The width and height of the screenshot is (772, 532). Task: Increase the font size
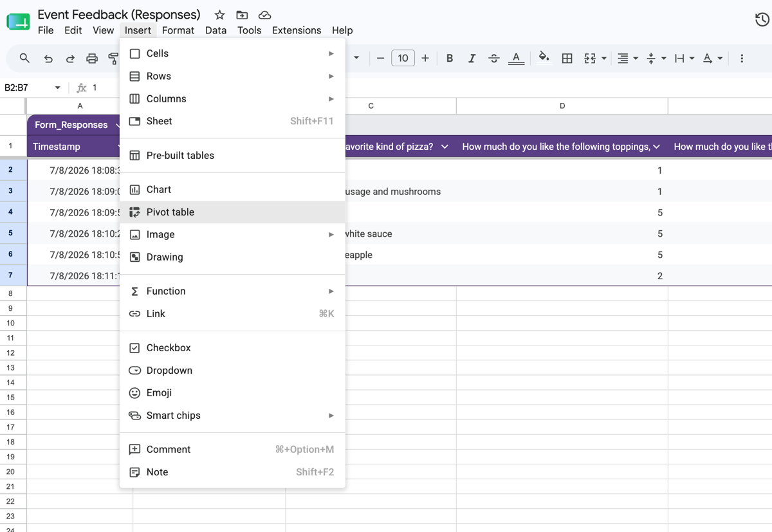(425, 59)
